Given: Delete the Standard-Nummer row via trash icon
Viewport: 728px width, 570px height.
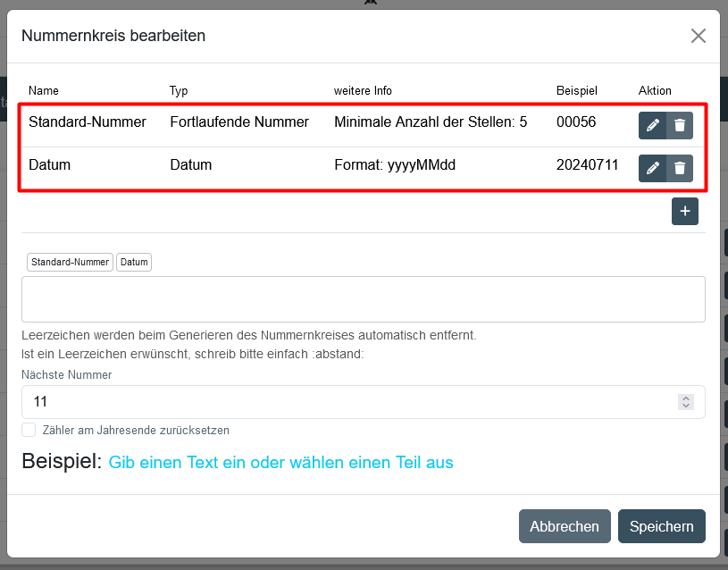Looking at the screenshot, I should pyautogui.click(x=680, y=125).
